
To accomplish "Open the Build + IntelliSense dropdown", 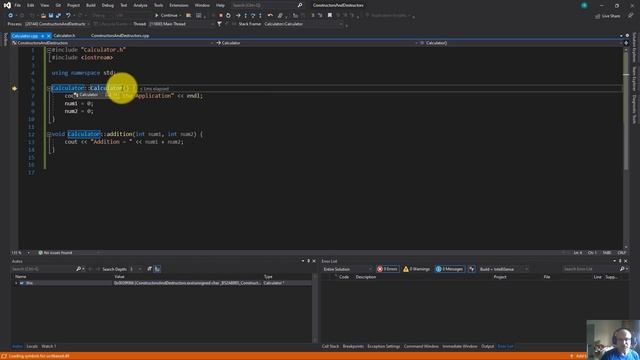I will (504, 269).
